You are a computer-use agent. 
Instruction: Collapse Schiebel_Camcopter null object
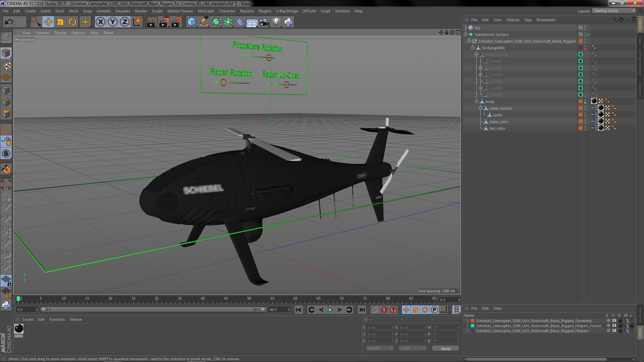(469, 41)
